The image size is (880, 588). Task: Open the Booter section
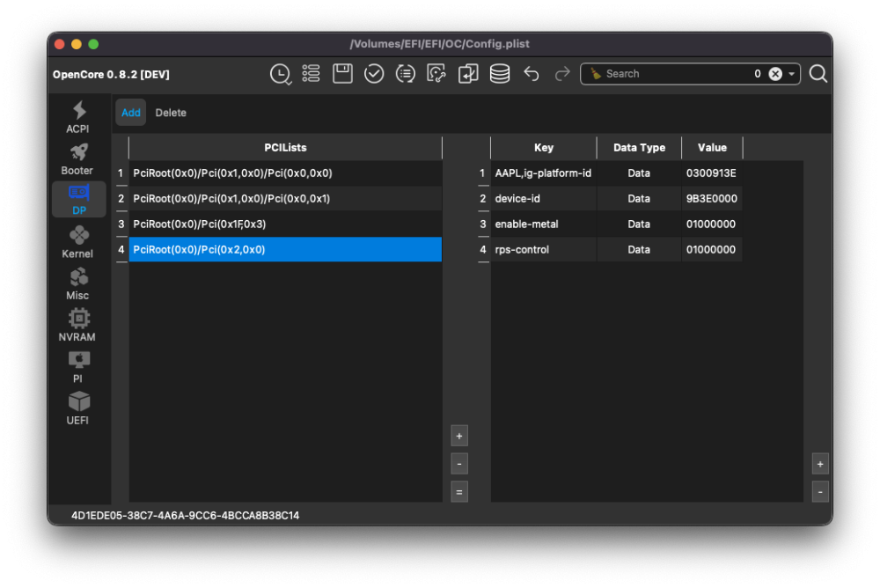(x=78, y=159)
